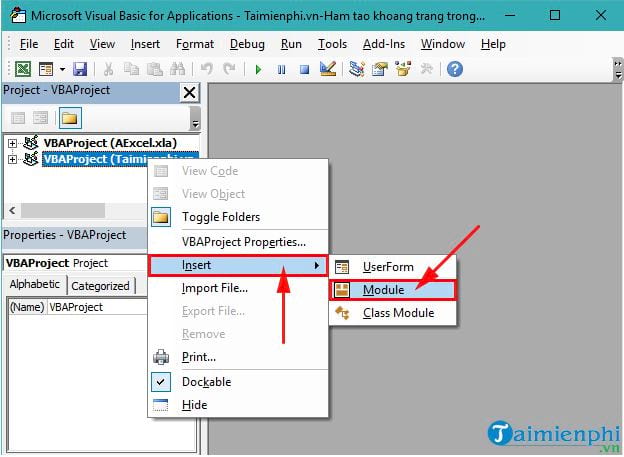Image resolution: width=624 pixels, height=457 pixels.
Task: Click View Object icon in Project pane
Action: (41, 118)
